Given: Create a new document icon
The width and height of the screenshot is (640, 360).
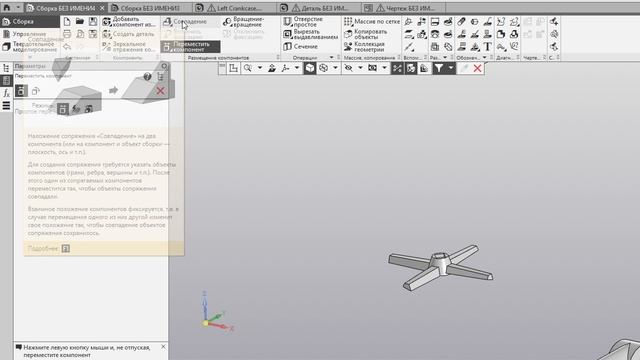Looking at the screenshot, I should (x=67, y=21).
